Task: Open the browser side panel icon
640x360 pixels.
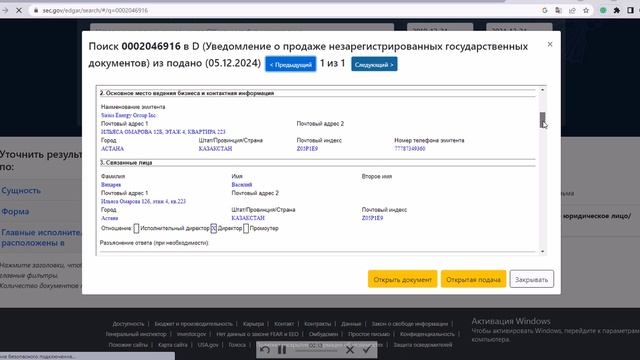Action: coord(630,11)
